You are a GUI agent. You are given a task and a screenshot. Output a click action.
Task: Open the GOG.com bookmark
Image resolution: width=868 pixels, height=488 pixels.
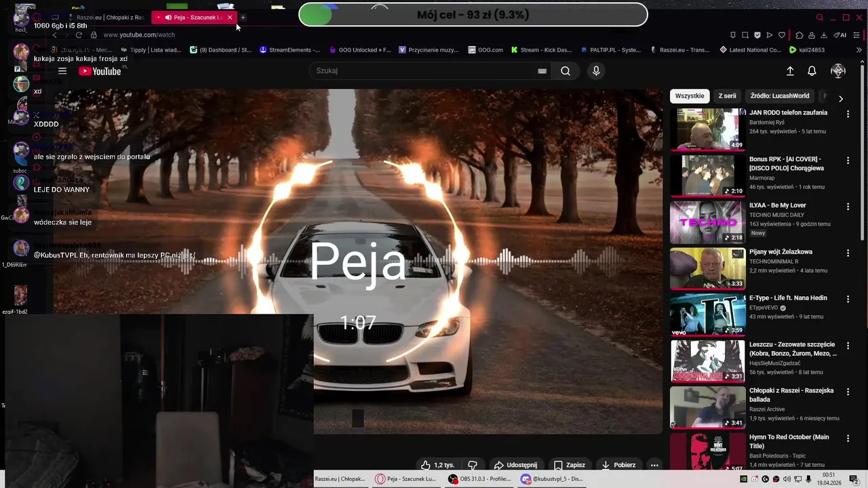486,49
